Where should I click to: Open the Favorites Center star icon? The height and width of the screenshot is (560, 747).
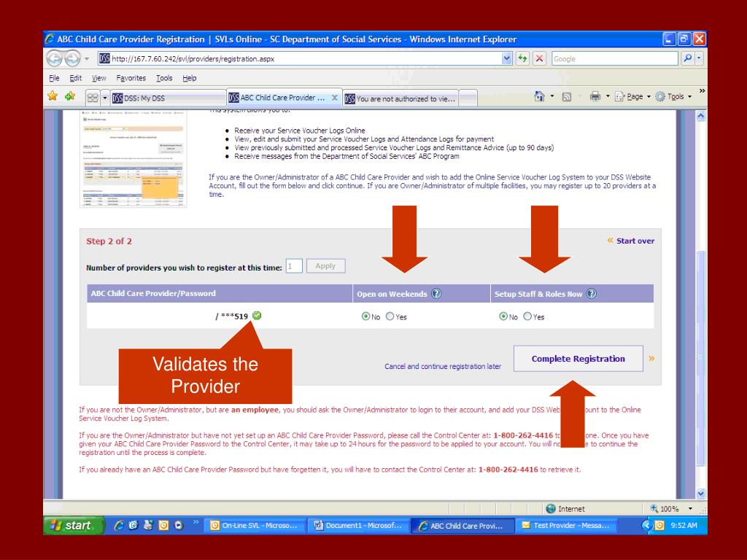click(x=53, y=96)
